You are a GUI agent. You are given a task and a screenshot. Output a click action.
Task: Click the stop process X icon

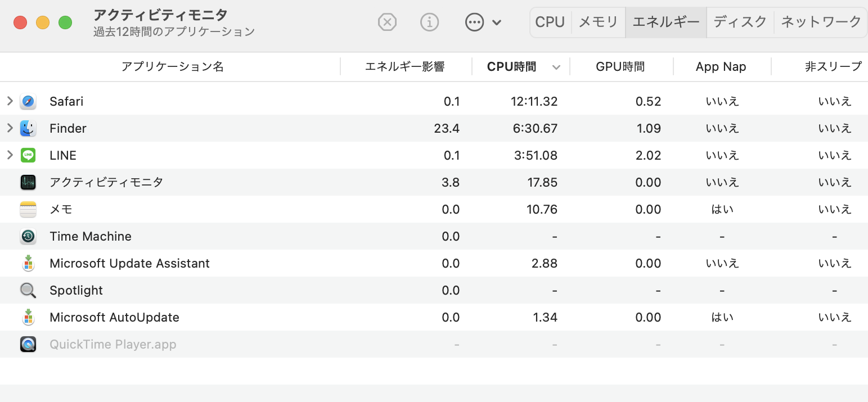387,22
